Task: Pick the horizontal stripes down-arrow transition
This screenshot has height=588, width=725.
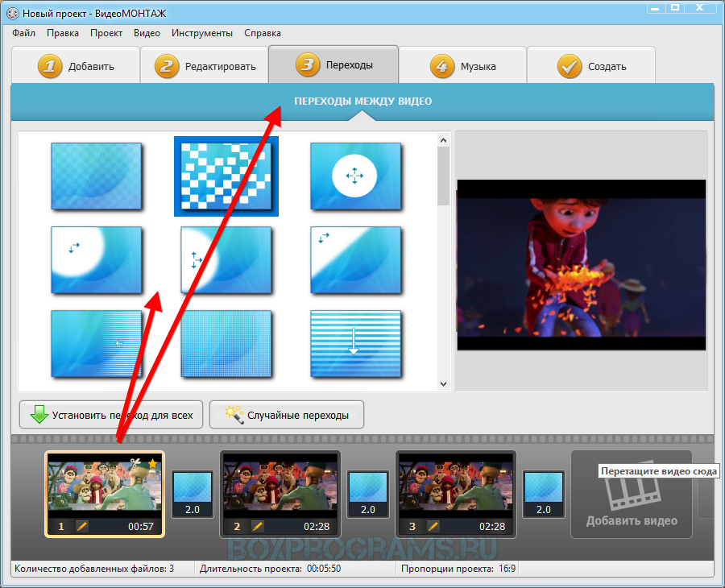Action: pos(355,343)
